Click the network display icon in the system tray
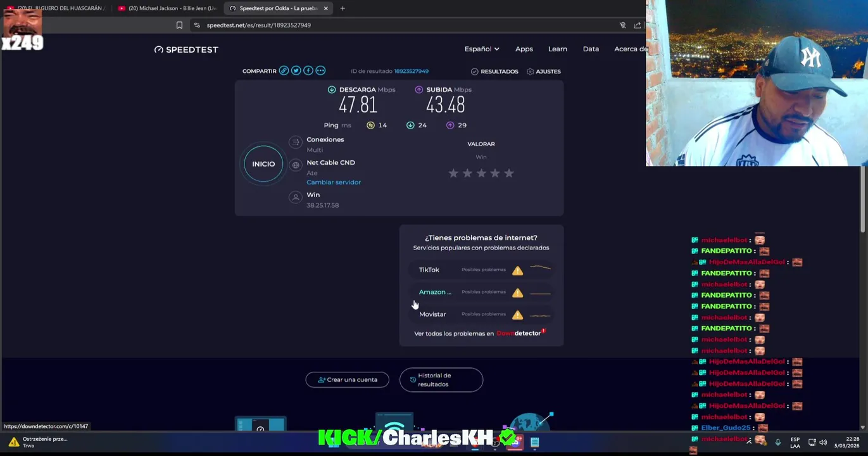868x456 pixels. pos(812,442)
